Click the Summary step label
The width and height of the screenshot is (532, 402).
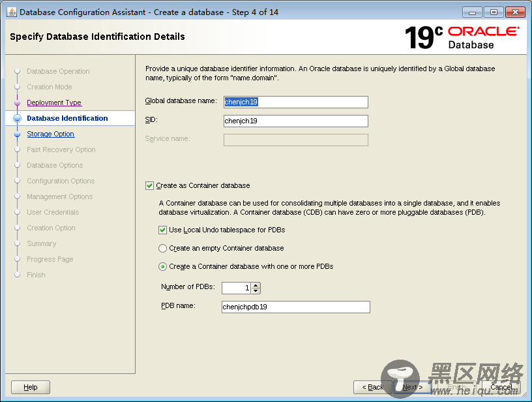(x=42, y=244)
